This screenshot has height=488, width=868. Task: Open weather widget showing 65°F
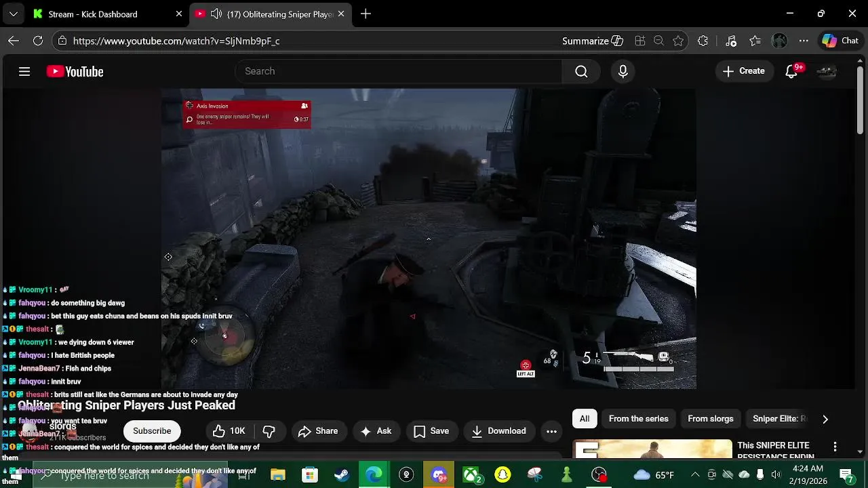tap(654, 474)
